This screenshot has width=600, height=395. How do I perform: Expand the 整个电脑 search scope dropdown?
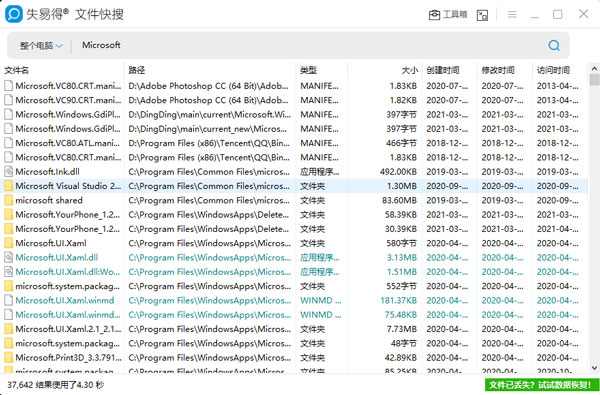41,46
